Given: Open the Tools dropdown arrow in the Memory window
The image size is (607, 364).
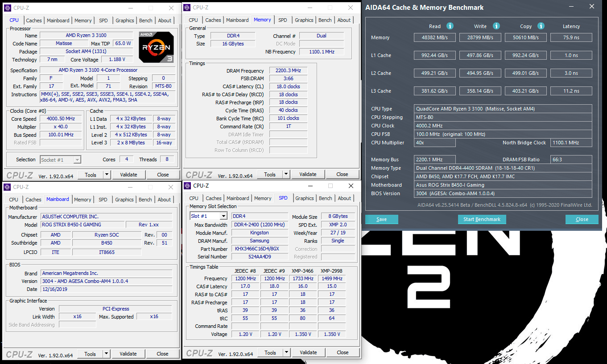Looking at the screenshot, I should click(286, 174).
